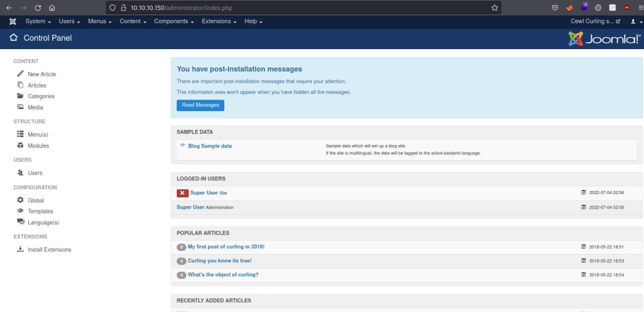
Task: Click the Templates eye icon
Action: pos(21,211)
